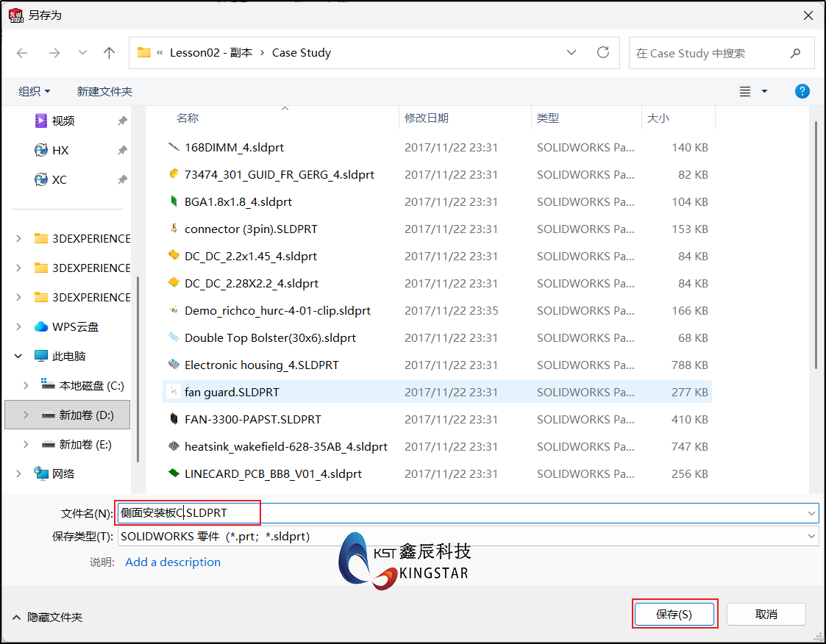The height and width of the screenshot is (644, 826).
Task: Open the 组织 menu
Action: click(x=35, y=92)
